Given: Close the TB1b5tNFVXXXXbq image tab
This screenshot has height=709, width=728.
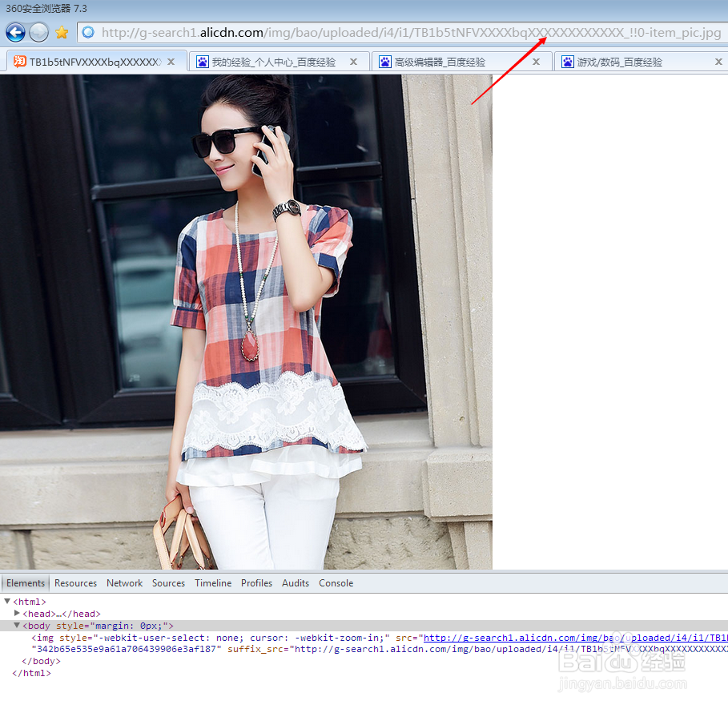Looking at the screenshot, I should [171, 62].
